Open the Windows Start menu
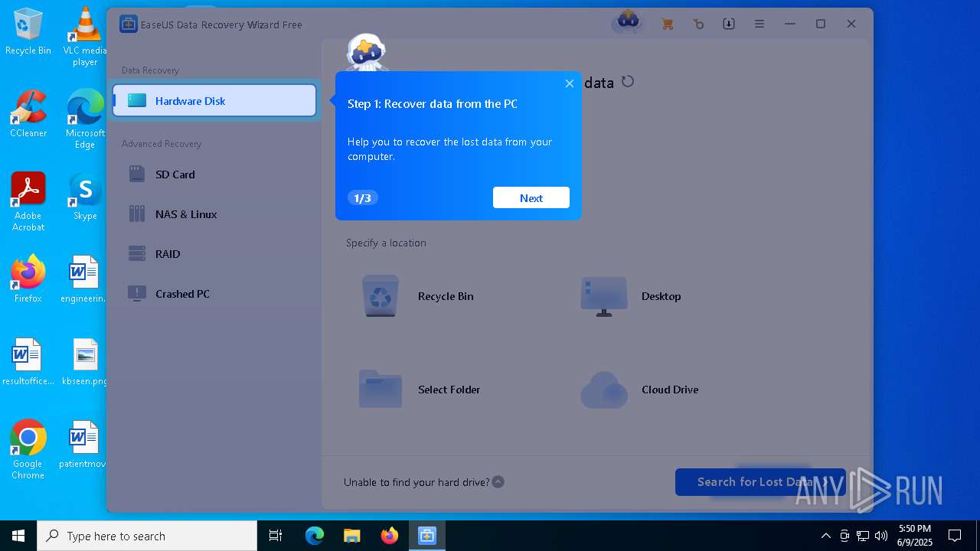This screenshot has width=980, height=551. coord(18,536)
